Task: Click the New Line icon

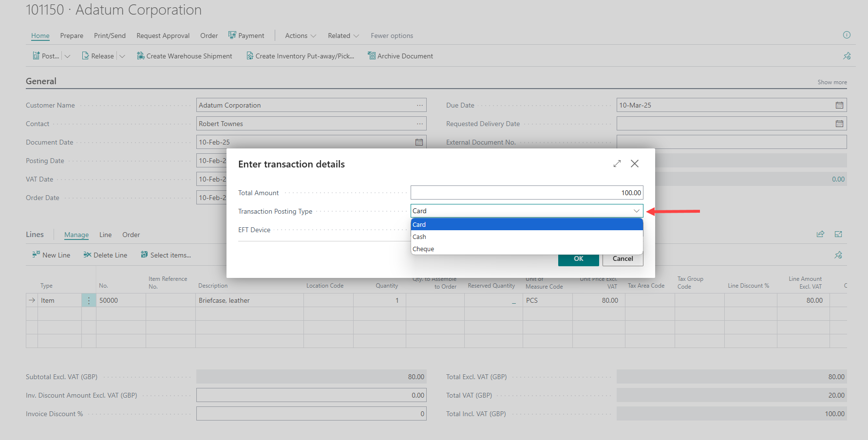Action: tap(36, 255)
